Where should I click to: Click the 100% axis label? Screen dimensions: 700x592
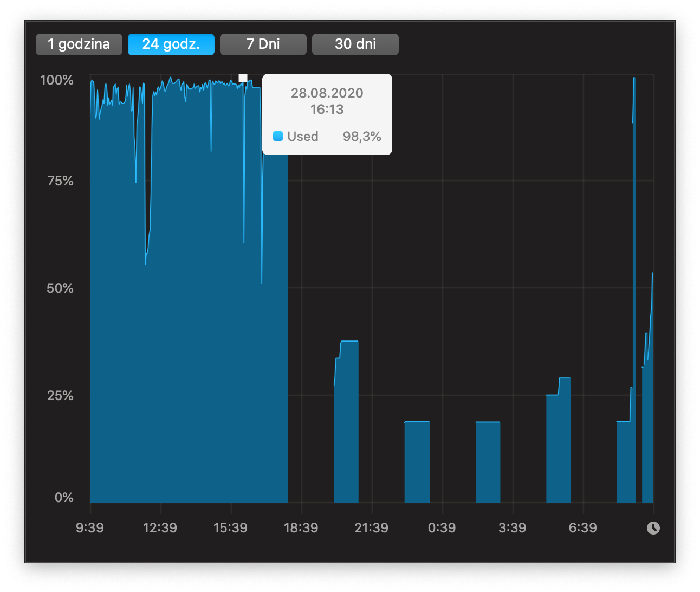[x=57, y=80]
